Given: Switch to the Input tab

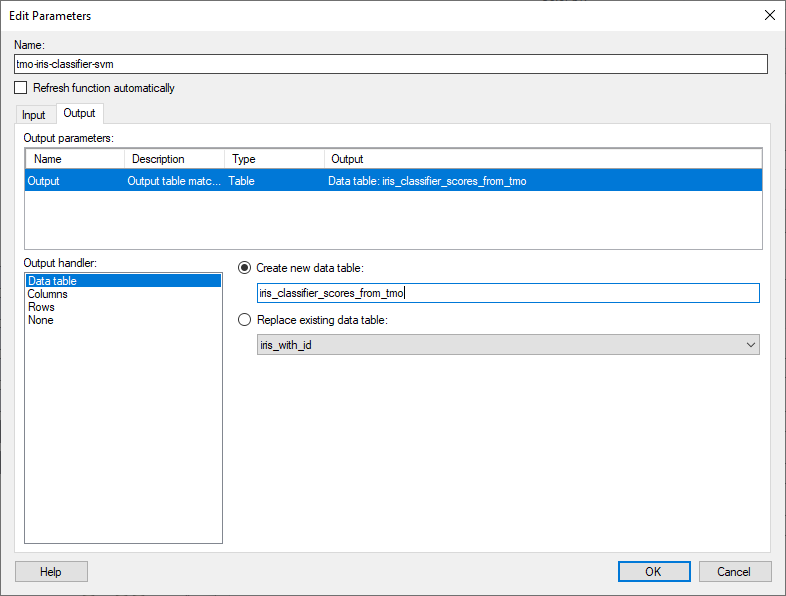Looking at the screenshot, I should tap(34, 115).
